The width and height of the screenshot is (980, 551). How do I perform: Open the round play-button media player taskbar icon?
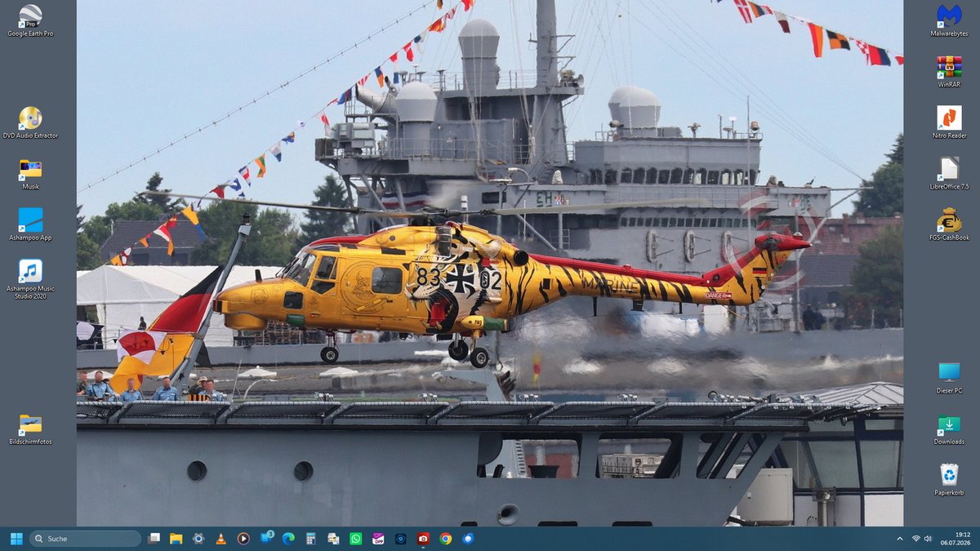[x=243, y=539]
